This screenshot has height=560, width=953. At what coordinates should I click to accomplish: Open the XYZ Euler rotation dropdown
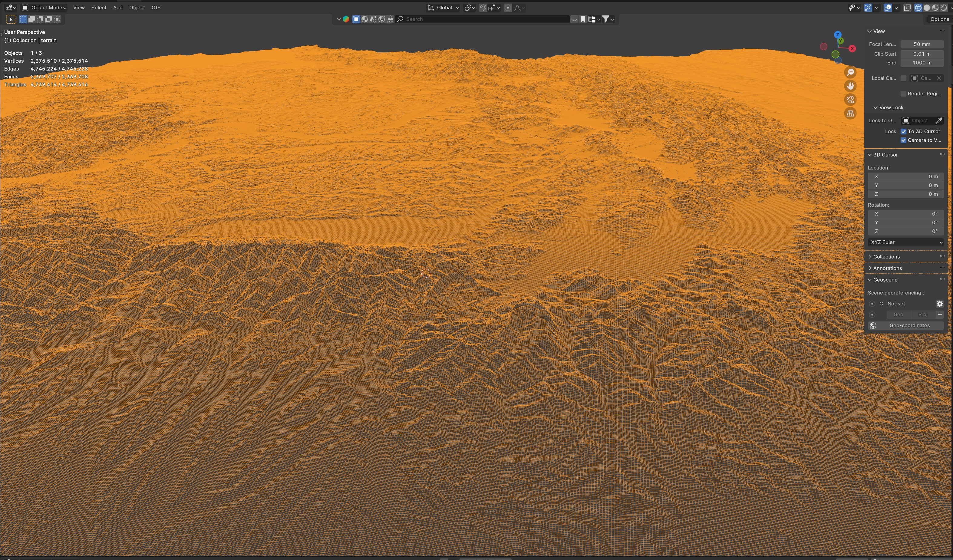tap(906, 242)
